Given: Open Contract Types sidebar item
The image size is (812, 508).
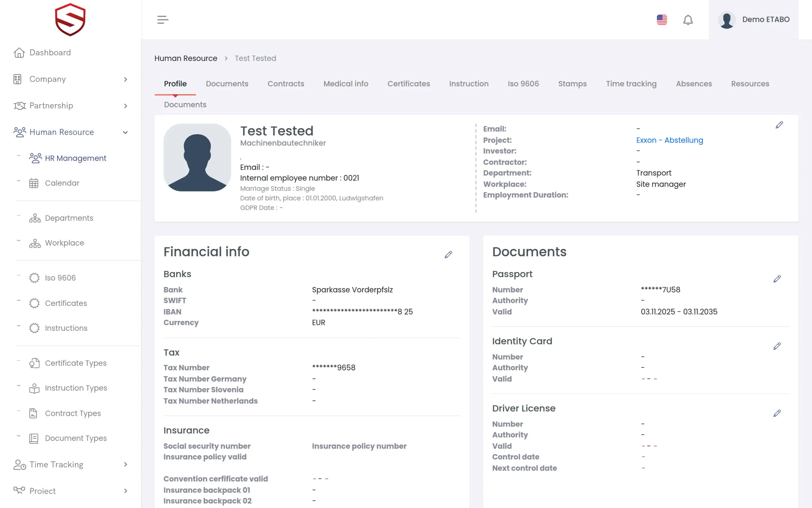Looking at the screenshot, I should click(x=65, y=414).
